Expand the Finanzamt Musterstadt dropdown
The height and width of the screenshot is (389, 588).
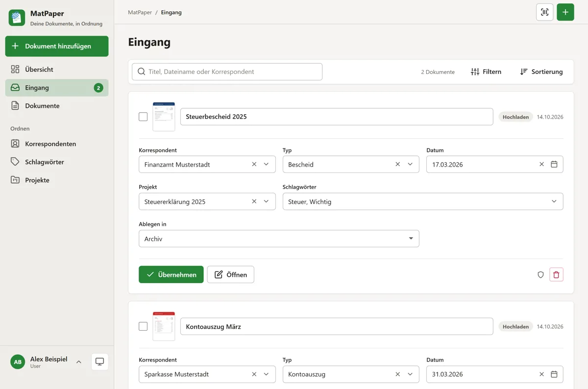click(267, 164)
